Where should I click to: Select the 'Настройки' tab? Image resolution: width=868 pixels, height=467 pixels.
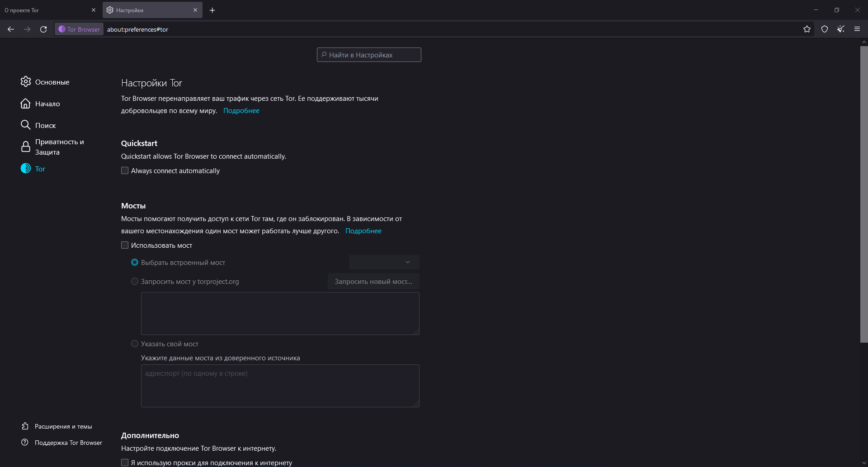pyautogui.click(x=152, y=10)
